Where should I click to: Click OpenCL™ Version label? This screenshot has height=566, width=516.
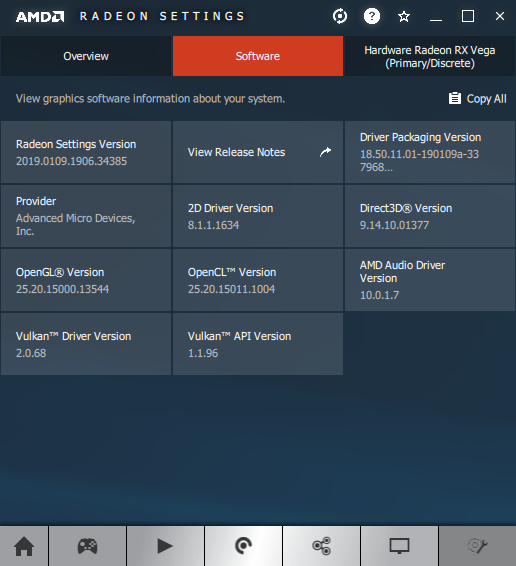tap(232, 272)
